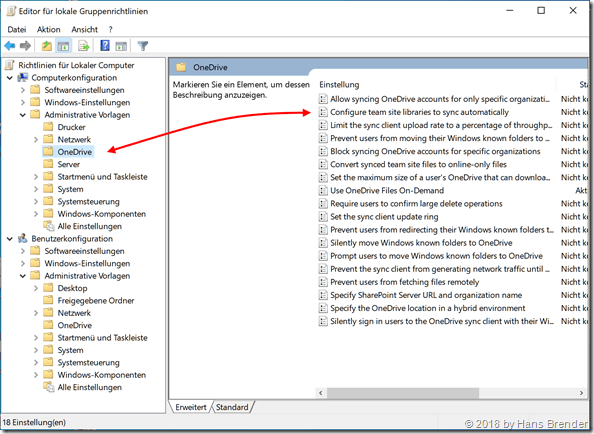The width and height of the screenshot is (594, 434).
Task: Select Prevent the sync client from generating network traffic
Action: click(x=439, y=269)
